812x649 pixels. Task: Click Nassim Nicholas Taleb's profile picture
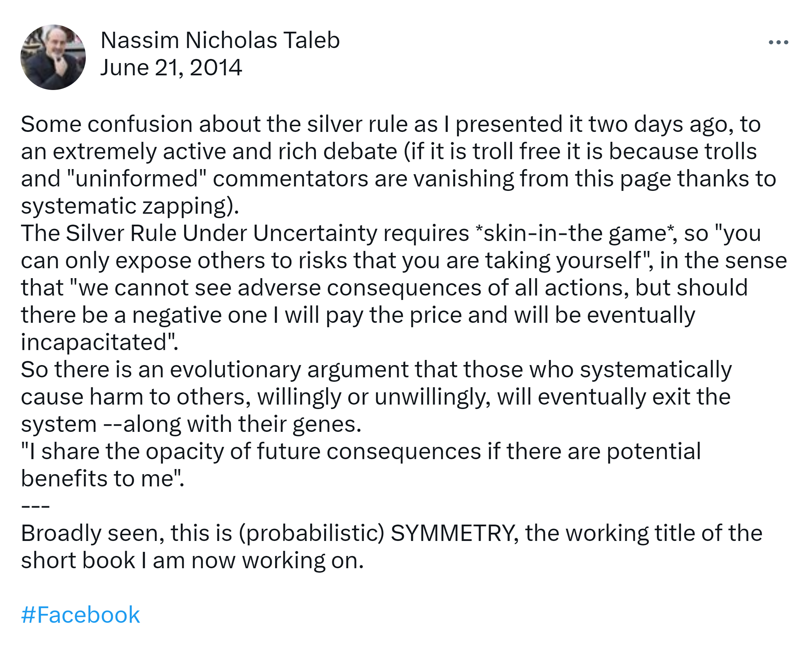(53, 57)
